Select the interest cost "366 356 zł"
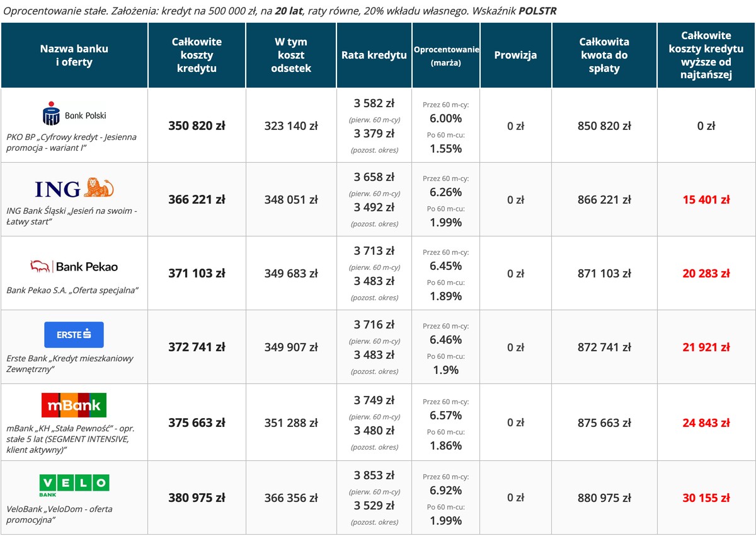The image size is (756, 536). tap(291, 498)
